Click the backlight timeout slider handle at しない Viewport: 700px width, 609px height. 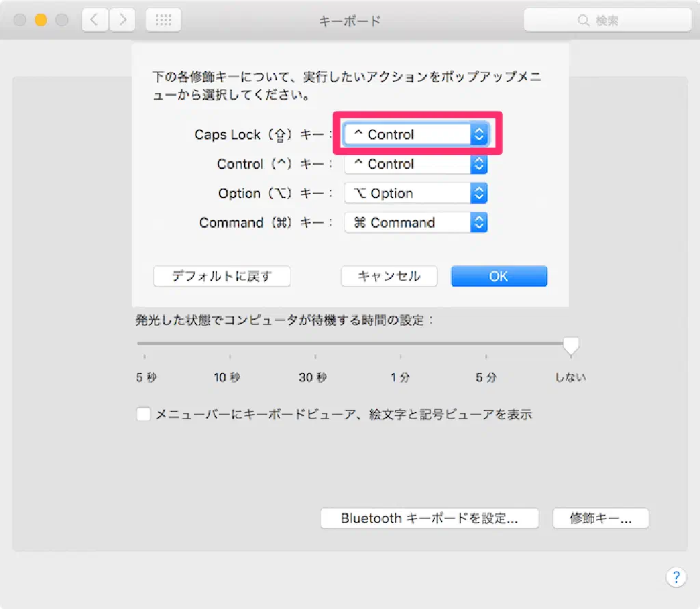571,346
